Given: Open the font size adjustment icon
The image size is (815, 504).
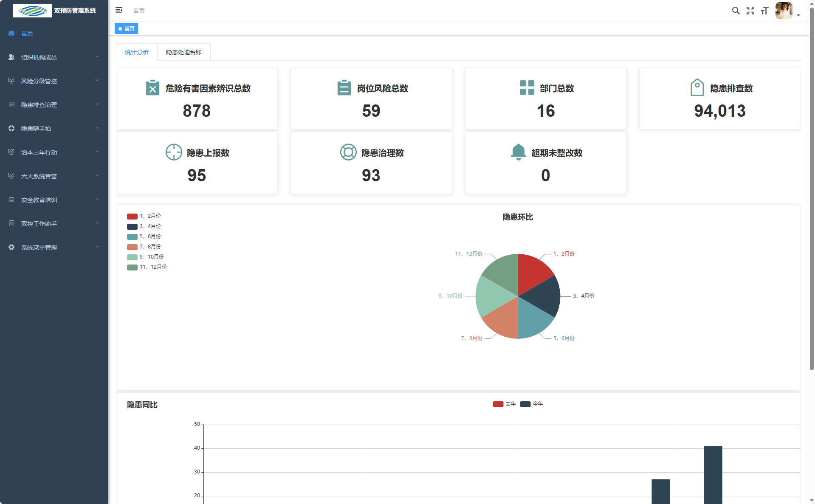Looking at the screenshot, I should tap(764, 11).
